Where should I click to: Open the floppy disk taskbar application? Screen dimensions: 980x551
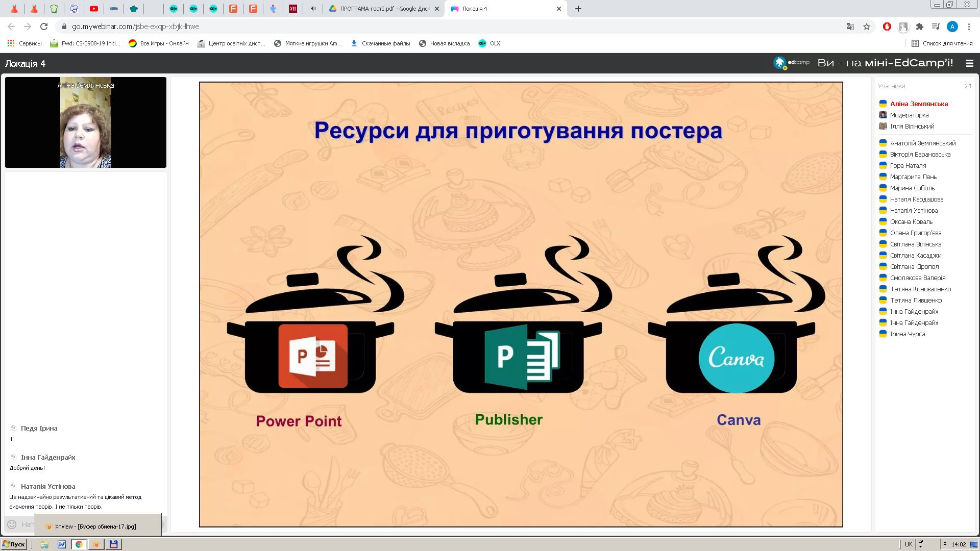point(113,544)
